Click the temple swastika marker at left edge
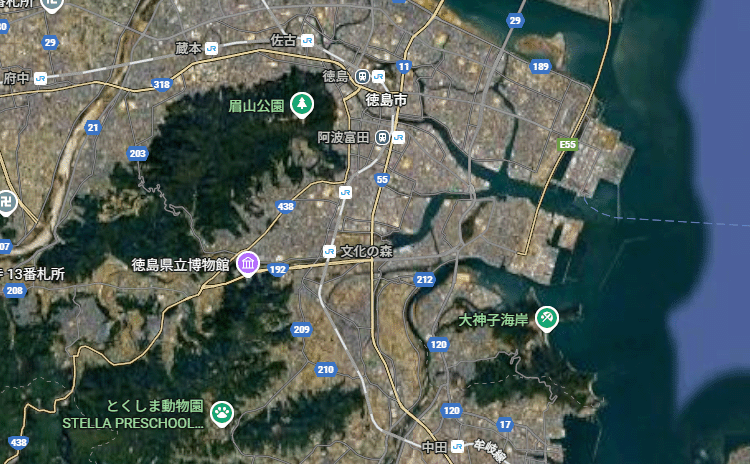 point(6,203)
